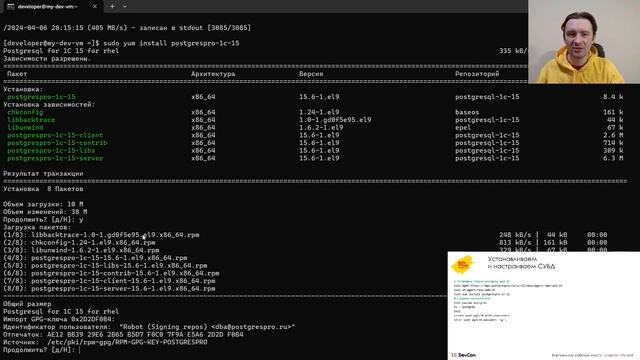Screen dimensions: 640x360
Task: Click download line (8/8) server rpm
Action: pos(109,289)
